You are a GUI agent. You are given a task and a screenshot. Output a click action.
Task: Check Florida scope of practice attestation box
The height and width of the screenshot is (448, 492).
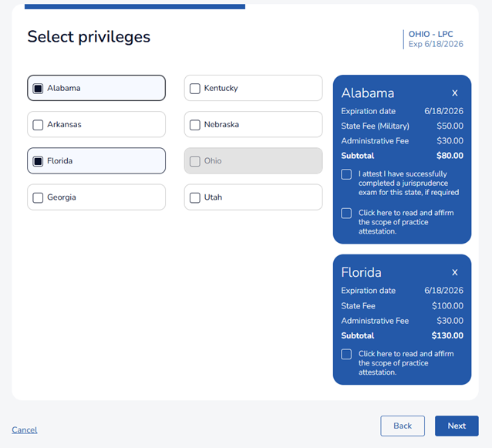[346, 354]
